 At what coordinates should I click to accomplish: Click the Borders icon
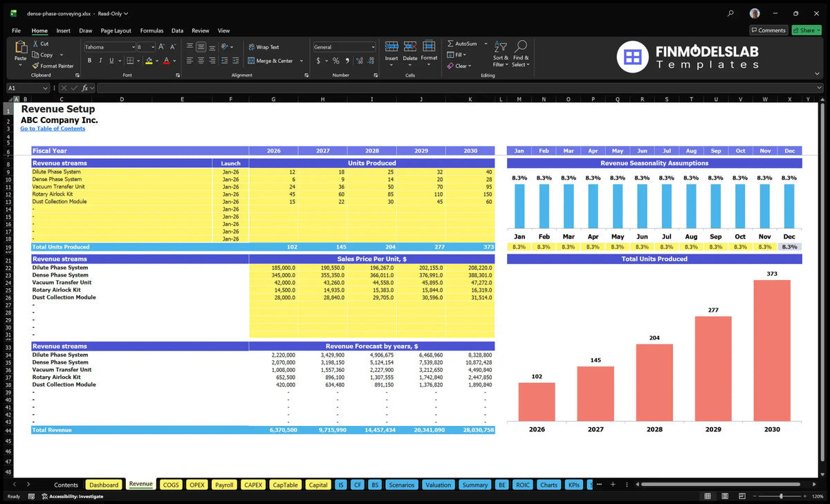point(129,61)
